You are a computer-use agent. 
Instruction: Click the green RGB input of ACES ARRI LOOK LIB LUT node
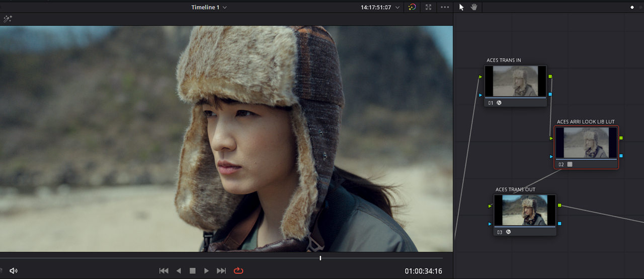point(551,138)
